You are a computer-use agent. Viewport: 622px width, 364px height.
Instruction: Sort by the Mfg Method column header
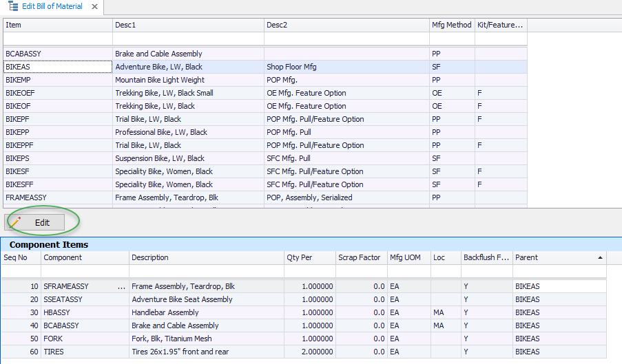point(453,25)
